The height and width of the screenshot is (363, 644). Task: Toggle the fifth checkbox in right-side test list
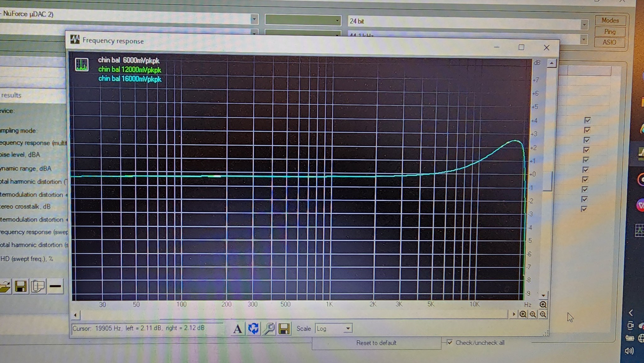point(586,160)
